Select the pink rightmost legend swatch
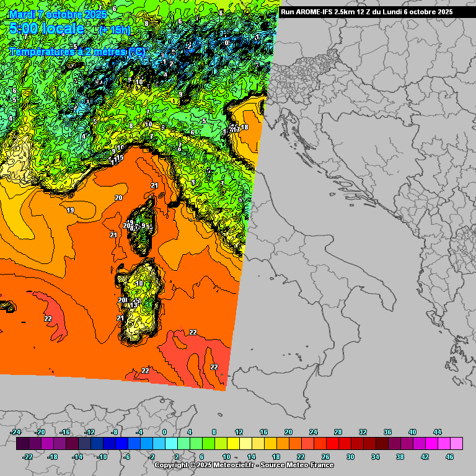This screenshot has width=476, height=476. click(x=456, y=444)
